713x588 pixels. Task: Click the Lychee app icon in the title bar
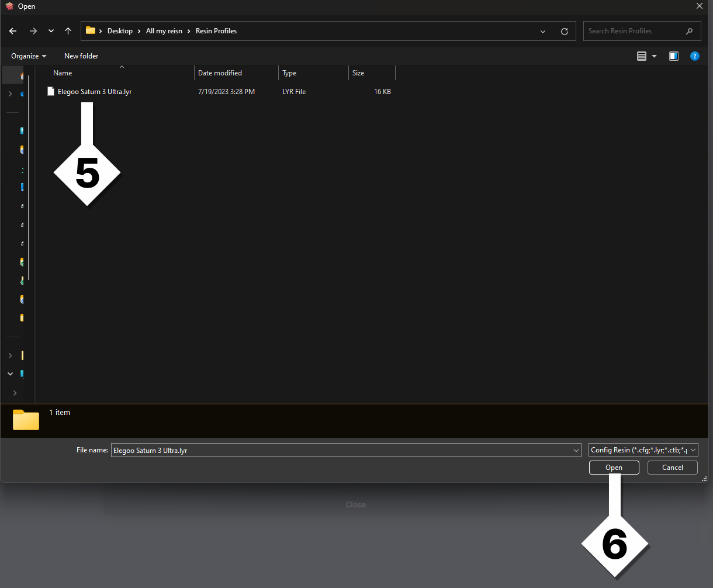[x=9, y=6]
